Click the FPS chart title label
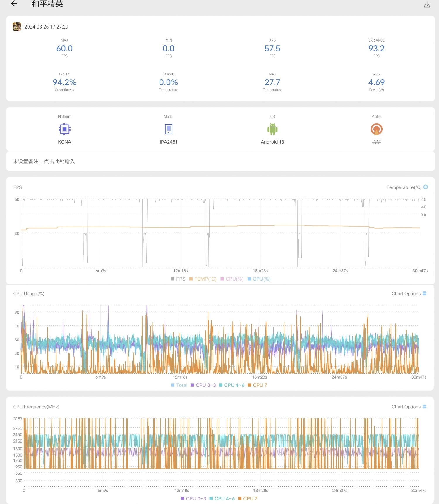Viewport: 439px width, 504px height. 18,187
